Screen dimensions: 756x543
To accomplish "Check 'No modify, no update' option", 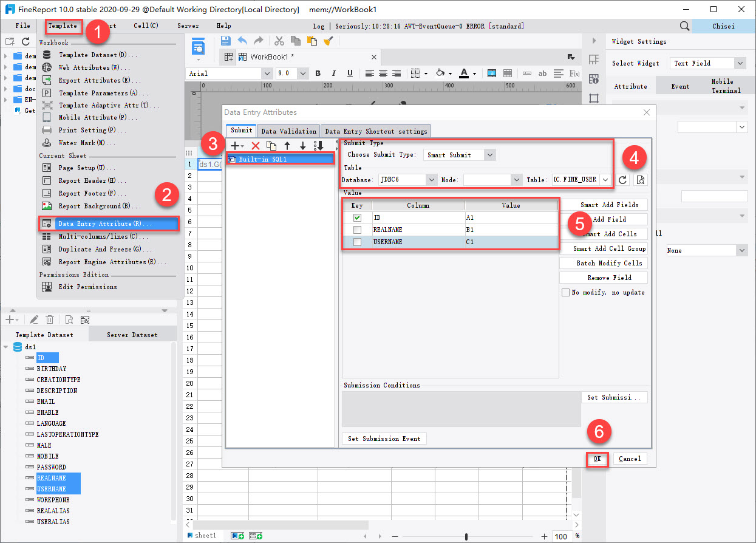I will click(x=565, y=292).
